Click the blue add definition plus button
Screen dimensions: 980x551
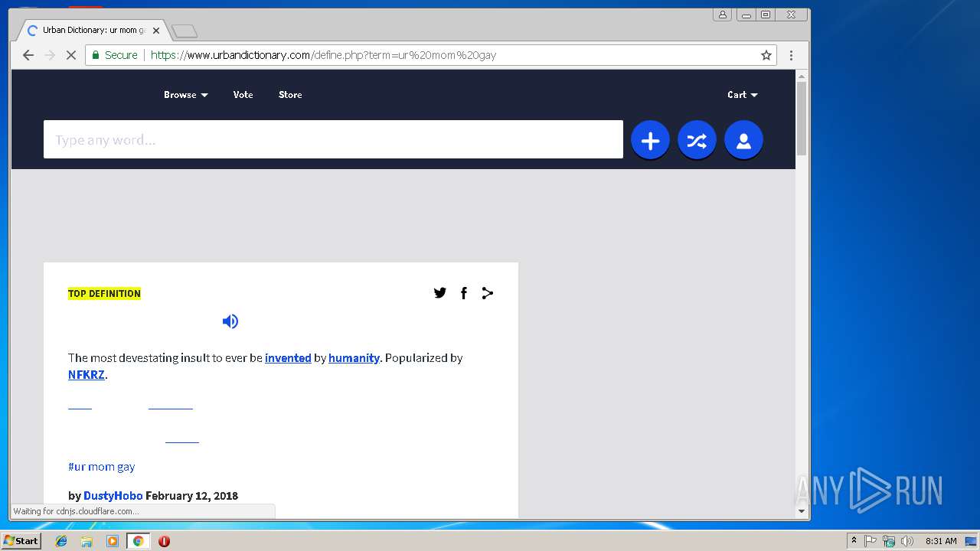point(650,140)
